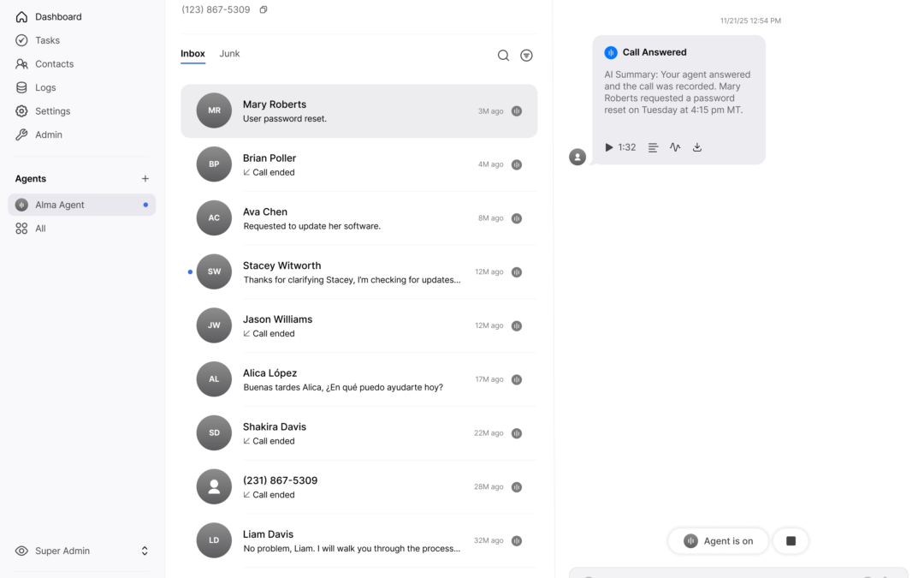Copy the phone number (123) 867-5309
This screenshot has width=924, height=578.
pyautogui.click(x=264, y=9)
